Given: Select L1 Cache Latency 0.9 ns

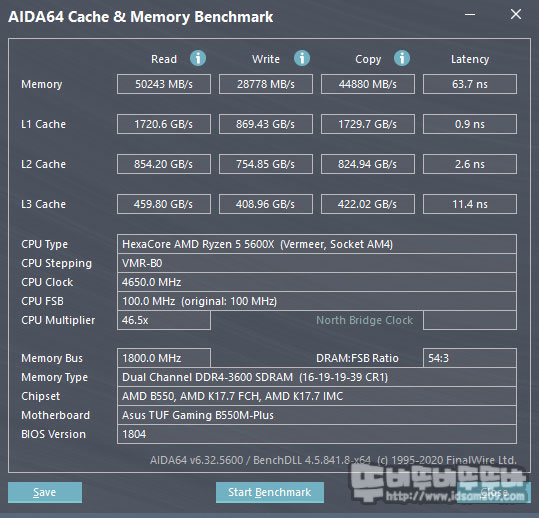Looking at the screenshot, I should [470, 124].
